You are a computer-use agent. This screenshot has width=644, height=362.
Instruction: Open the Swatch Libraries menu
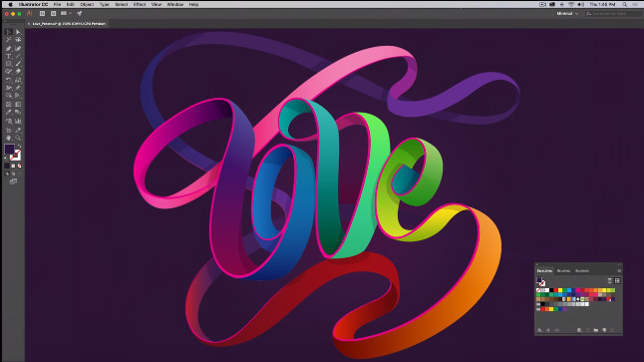click(x=539, y=330)
